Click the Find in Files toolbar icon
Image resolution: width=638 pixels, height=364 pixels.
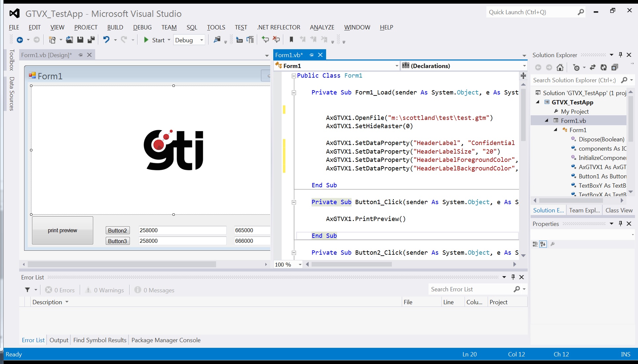[217, 40]
